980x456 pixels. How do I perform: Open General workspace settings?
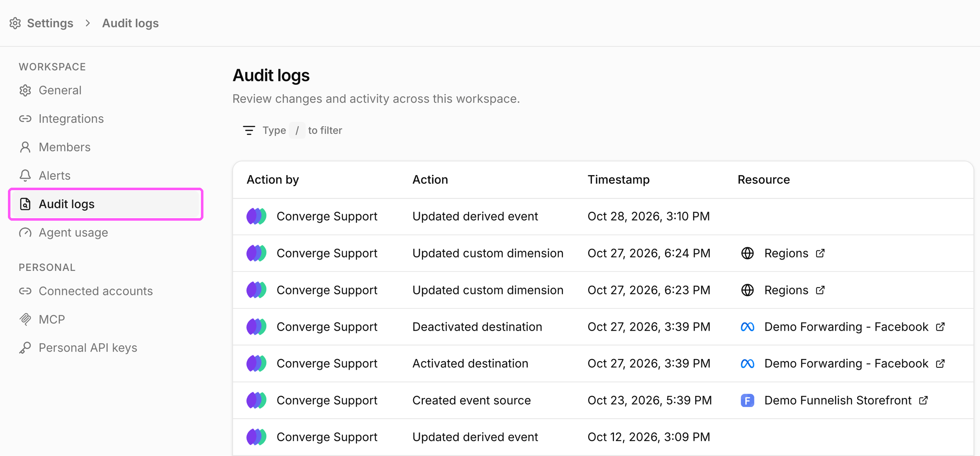pyautogui.click(x=60, y=90)
